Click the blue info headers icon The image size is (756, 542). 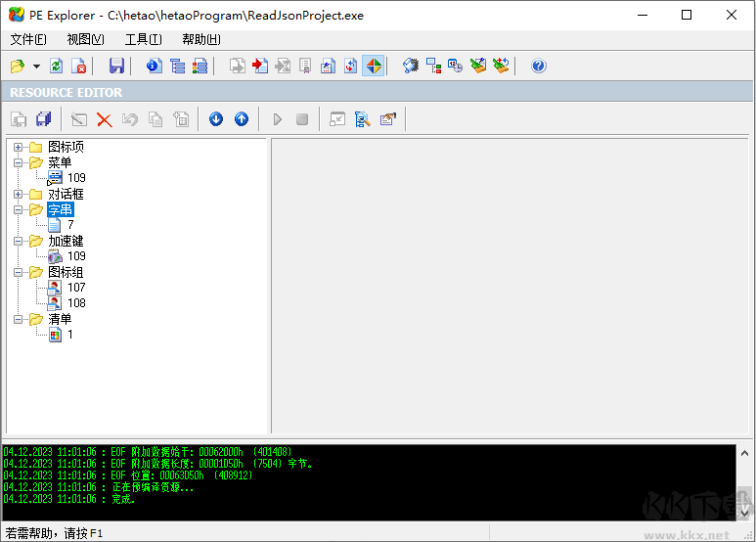click(153, 66)
